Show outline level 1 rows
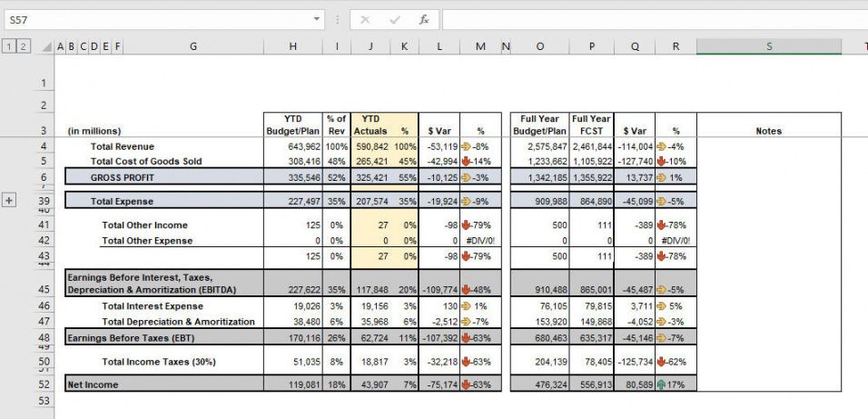This screenshot has width=868, height=419. click(x=9, y=47)
